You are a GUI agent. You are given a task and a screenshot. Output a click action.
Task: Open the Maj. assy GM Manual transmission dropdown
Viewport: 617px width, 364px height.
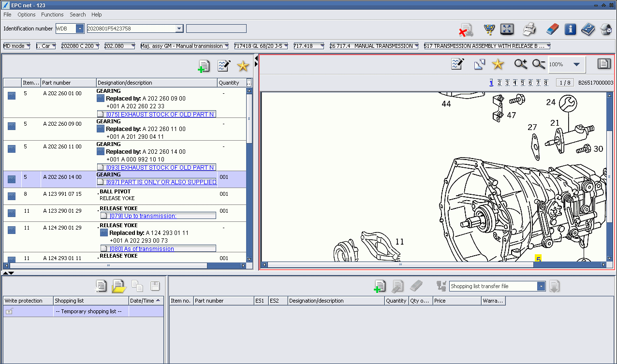[x=185, y=46]
